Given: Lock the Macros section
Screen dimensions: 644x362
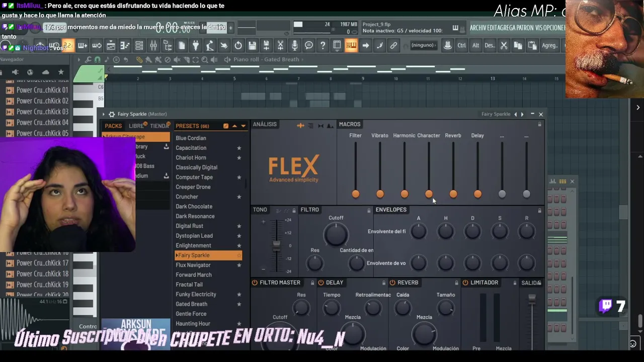Looking at the screenshot, I should point(540,125).
